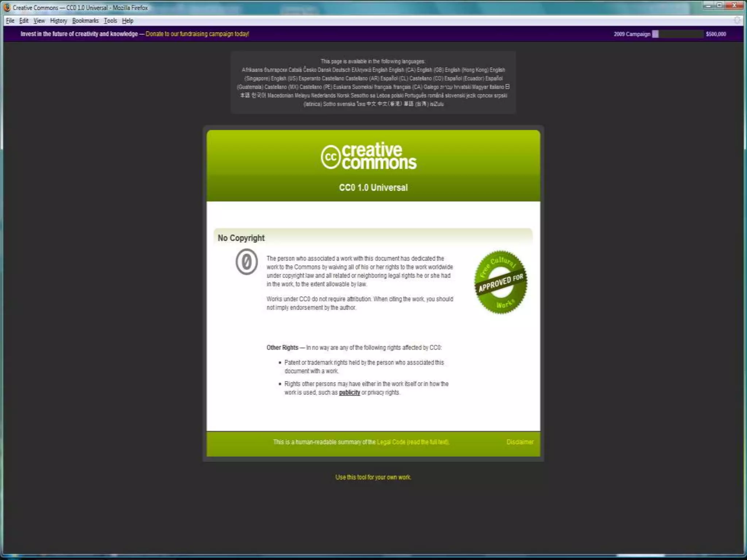Switch page language to Galego
Viewport: 747px width, 560px height.
(x=431, y=87)
